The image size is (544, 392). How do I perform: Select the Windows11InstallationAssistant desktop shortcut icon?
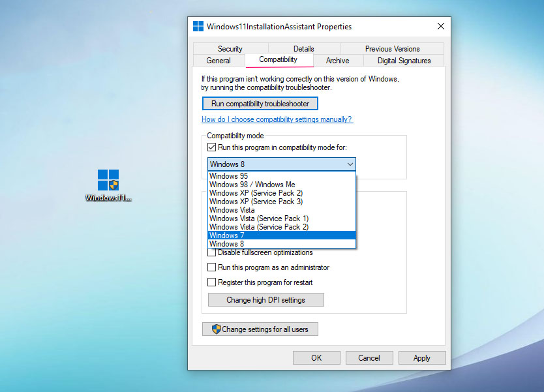point(108,185)
